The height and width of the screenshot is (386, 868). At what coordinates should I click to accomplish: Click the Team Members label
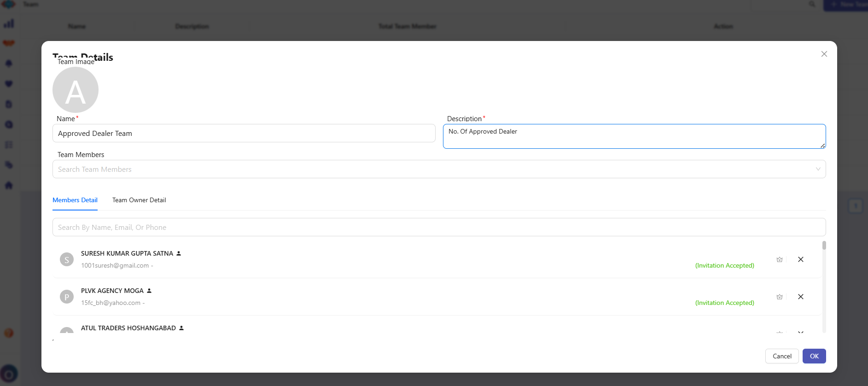coord(81,155)
